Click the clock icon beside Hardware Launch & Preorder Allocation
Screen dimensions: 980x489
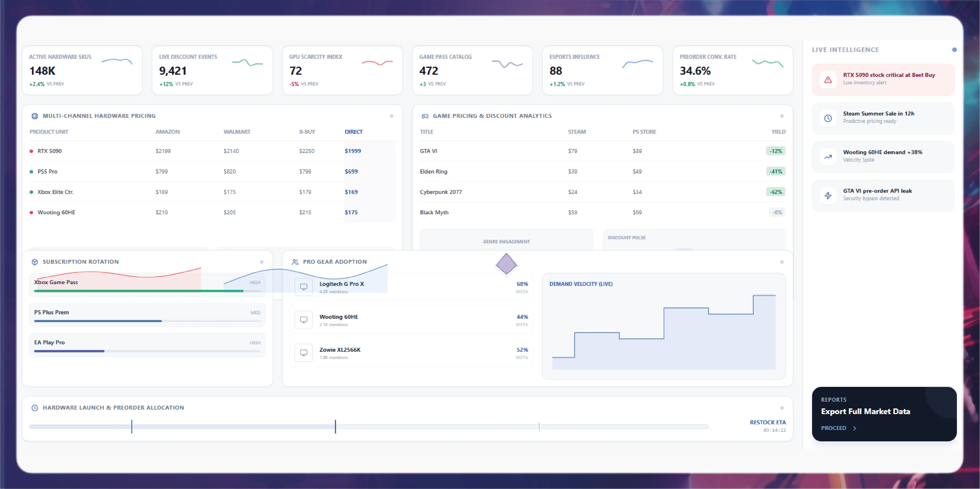[x=35, y=408]
